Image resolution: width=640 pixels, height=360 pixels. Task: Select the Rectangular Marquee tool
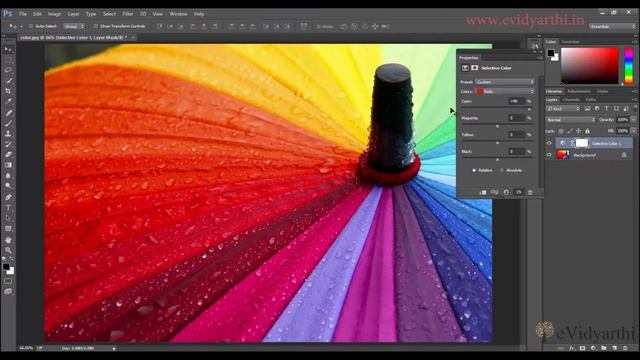[8, 60]
